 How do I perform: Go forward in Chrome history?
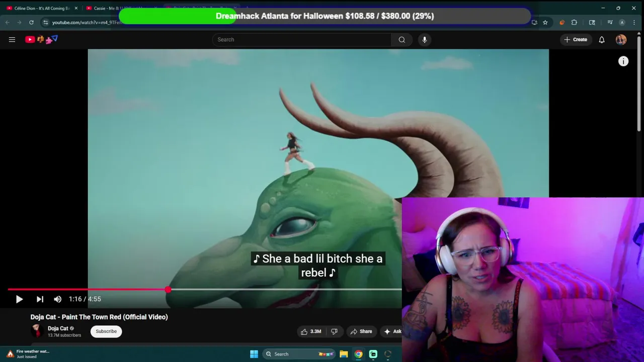tap(19, 22)
